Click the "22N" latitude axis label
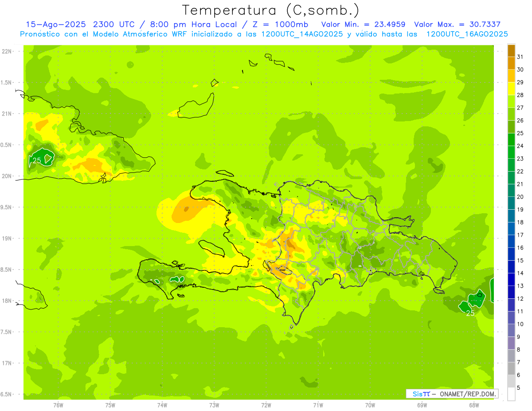Viewport: 532px width, 411px height. point(7,51)
